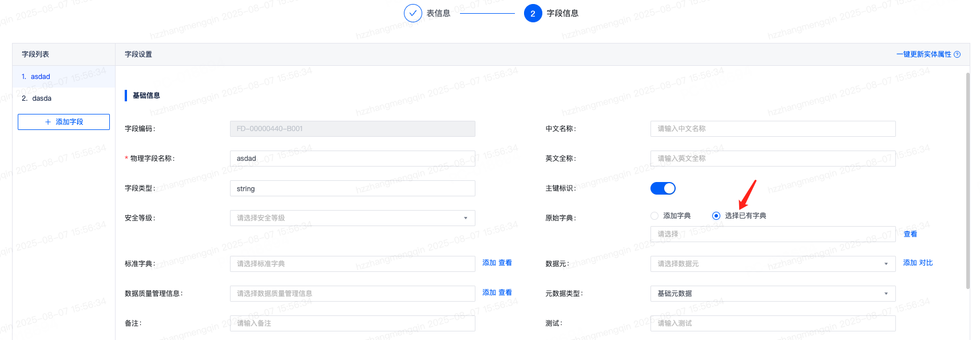Viewport: 980px width, 340px height.
Task: Select the 添加字典 radio button
Action: point(654,216)
